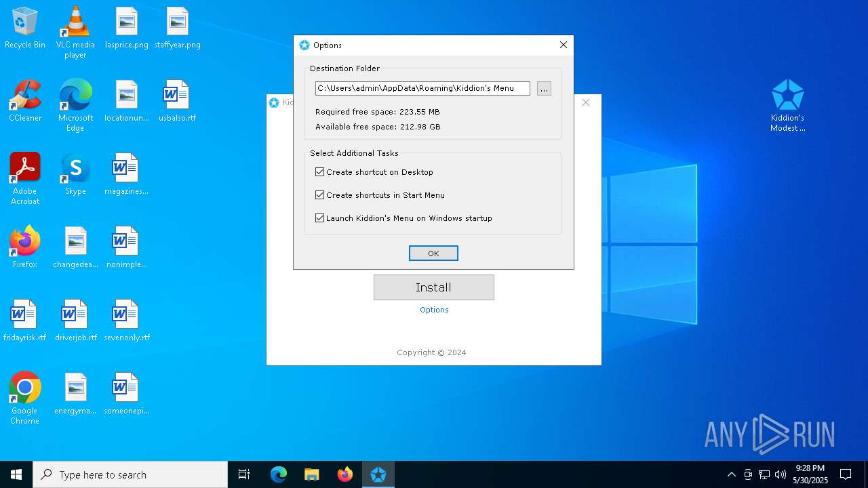Viewport: 868px width, 488px height.
Task: Click the 'Copyright © 2024' text
Action: [431, 352]
